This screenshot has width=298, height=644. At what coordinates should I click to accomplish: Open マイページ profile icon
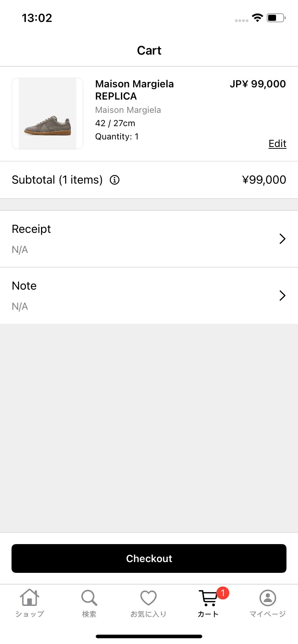click(x=268, y=598)
